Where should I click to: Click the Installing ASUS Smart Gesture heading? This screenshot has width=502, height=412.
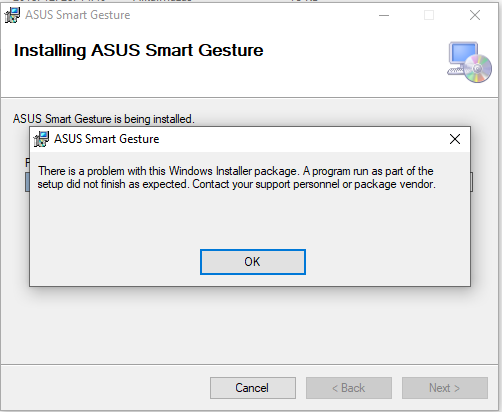(139, 50)
